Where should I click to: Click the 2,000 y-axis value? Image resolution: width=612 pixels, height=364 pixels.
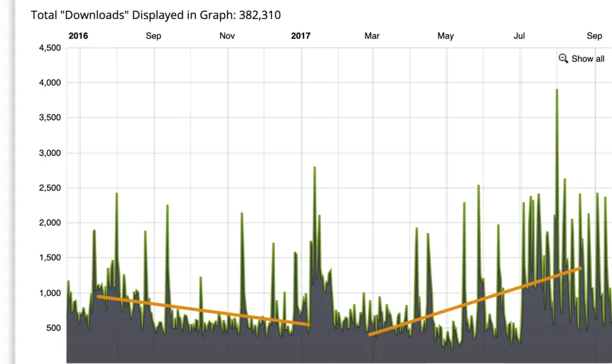pos(50,222)
